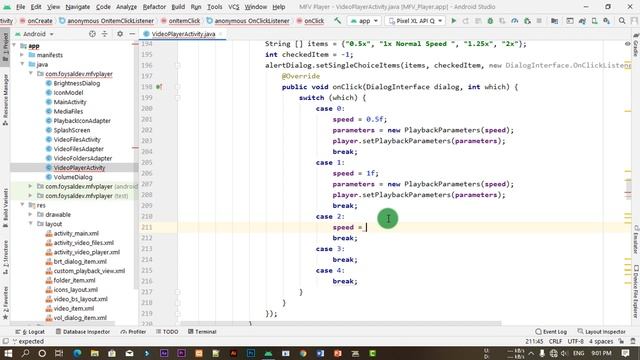Click the Collapse All icon in Project panel

(104, 34)
